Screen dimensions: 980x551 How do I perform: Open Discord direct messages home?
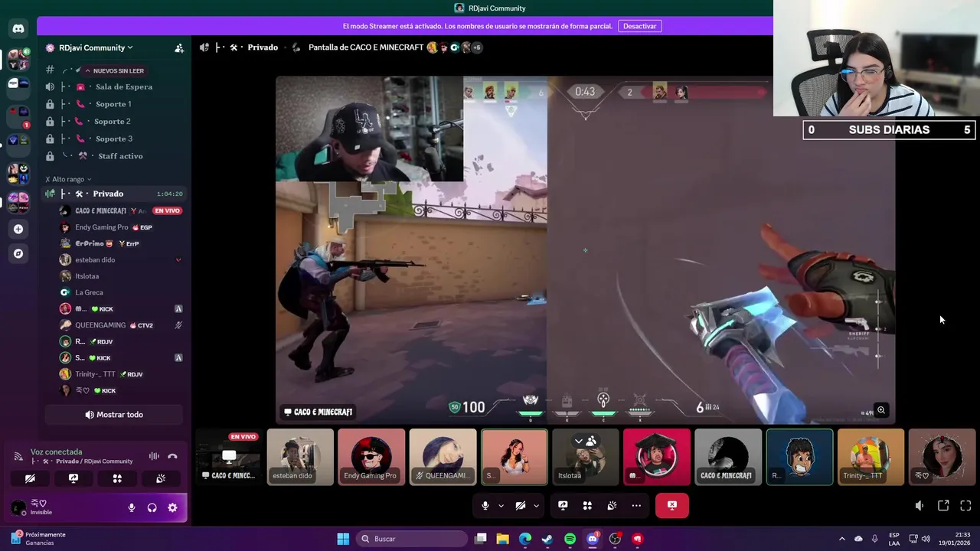tap(18, 29)
